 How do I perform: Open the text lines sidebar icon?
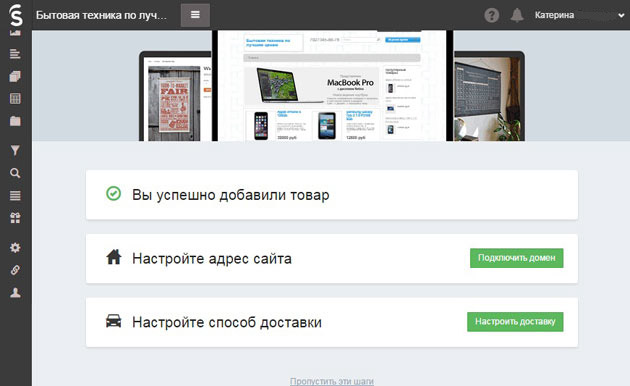(x=15, y=53)
